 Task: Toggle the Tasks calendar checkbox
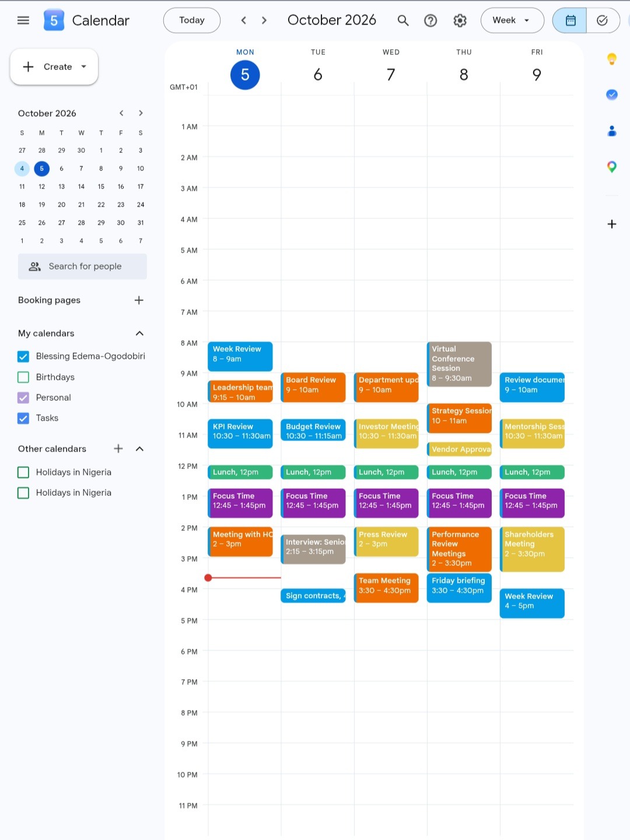[x=23, y=418]
